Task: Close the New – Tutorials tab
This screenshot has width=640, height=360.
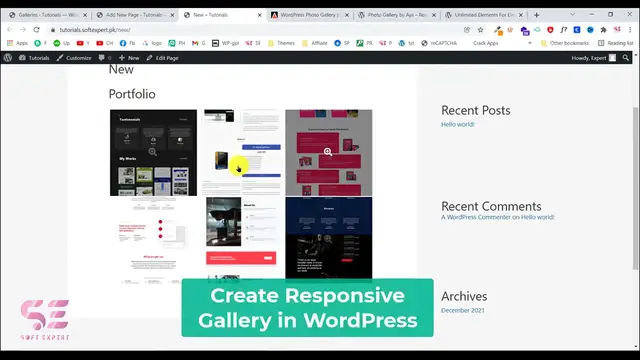Action: coord(260,15)
